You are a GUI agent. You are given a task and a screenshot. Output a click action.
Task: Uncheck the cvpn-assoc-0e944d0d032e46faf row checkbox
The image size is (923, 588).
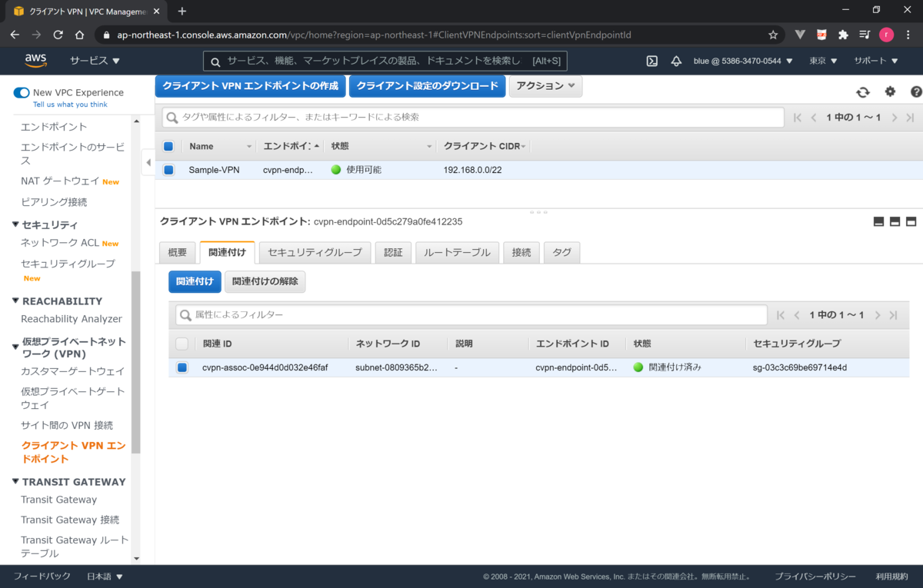point(182,367)
